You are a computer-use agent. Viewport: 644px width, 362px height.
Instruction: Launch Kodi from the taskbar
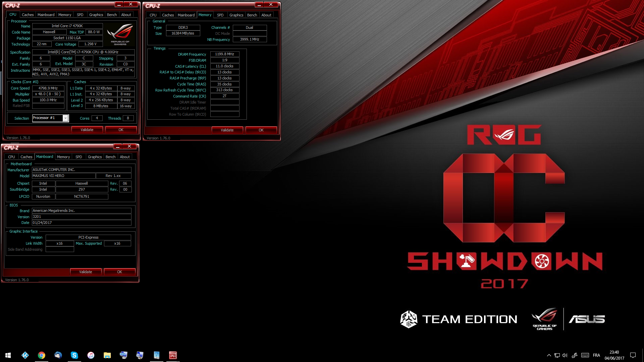click(x=25, y=355)
